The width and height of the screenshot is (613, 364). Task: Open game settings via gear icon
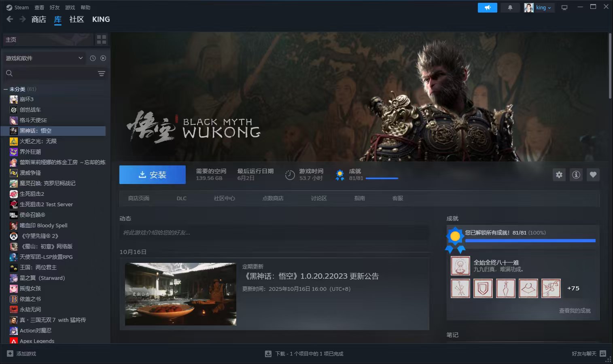tap(559, 175)
